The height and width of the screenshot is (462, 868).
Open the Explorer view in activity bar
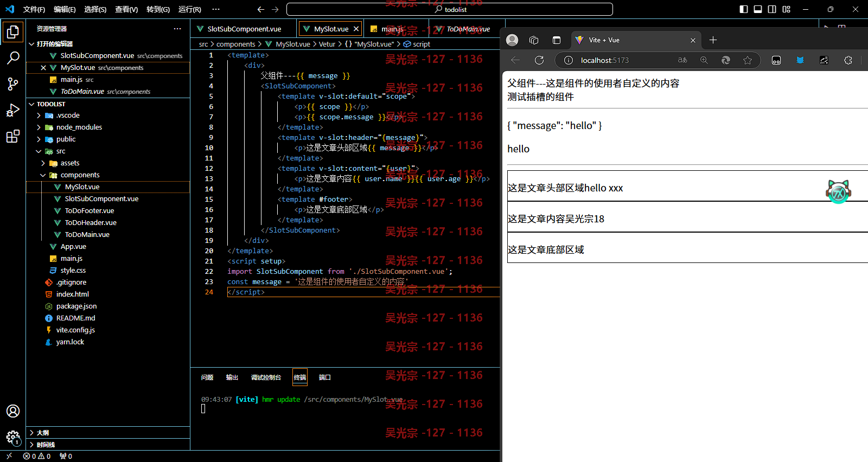(x=13, y=32)
